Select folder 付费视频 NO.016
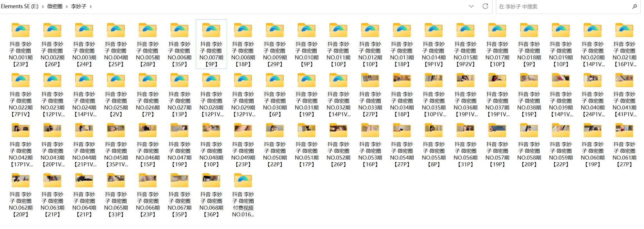The width and height of the screenshot is (644, 229). (243, 195)
